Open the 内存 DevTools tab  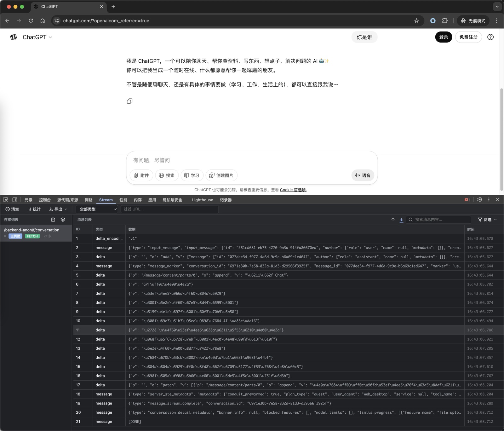[x=138, y=200]
